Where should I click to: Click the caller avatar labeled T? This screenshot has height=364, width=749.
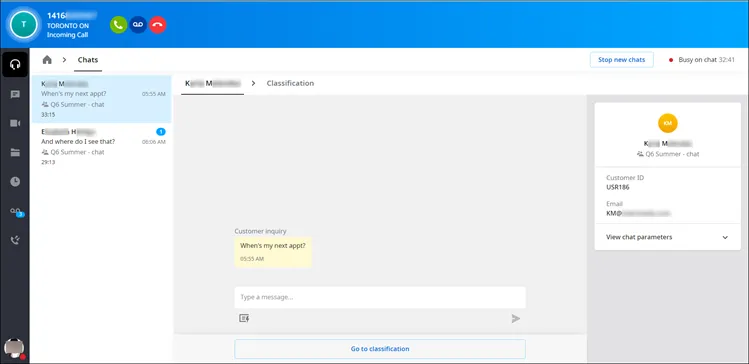tap(24, 25)
